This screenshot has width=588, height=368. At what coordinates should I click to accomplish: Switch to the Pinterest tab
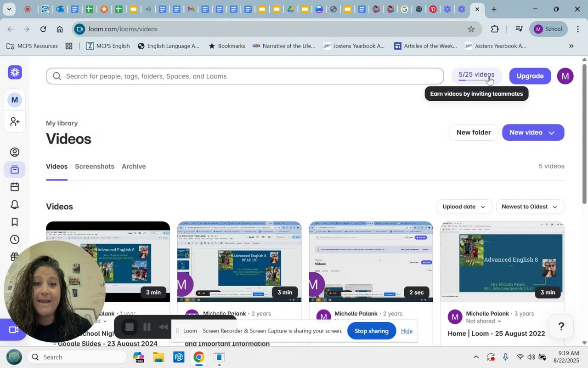coord(433,9)
